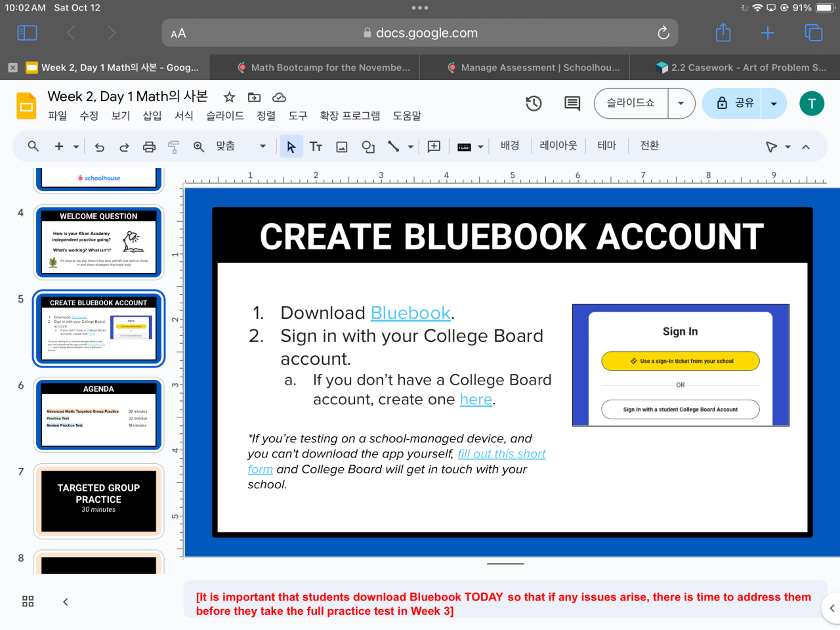
Task: Follow the 'here' link on the slide
Action: click(x=476, y=400)
